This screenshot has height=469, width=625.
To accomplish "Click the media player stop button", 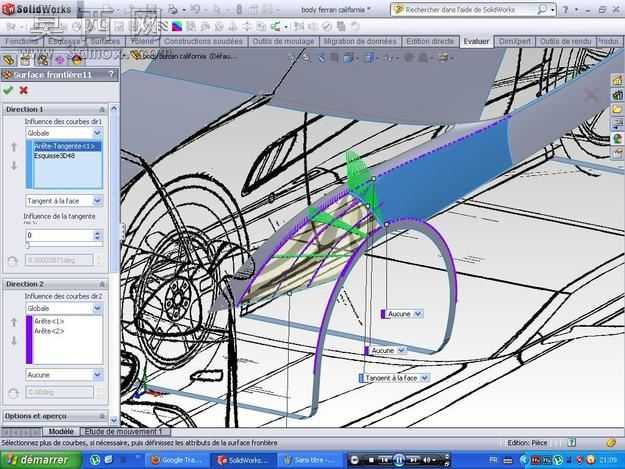I will 371,460.
